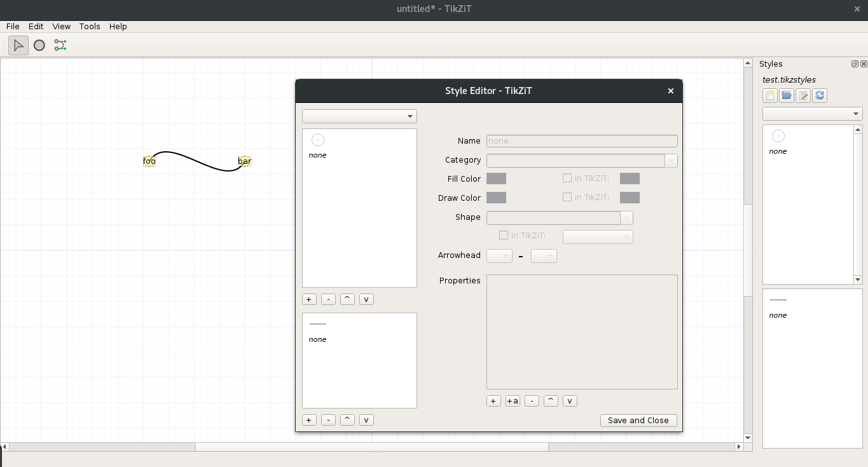
Task: Click the Fill Color swatch
Action: coord(496,179)
